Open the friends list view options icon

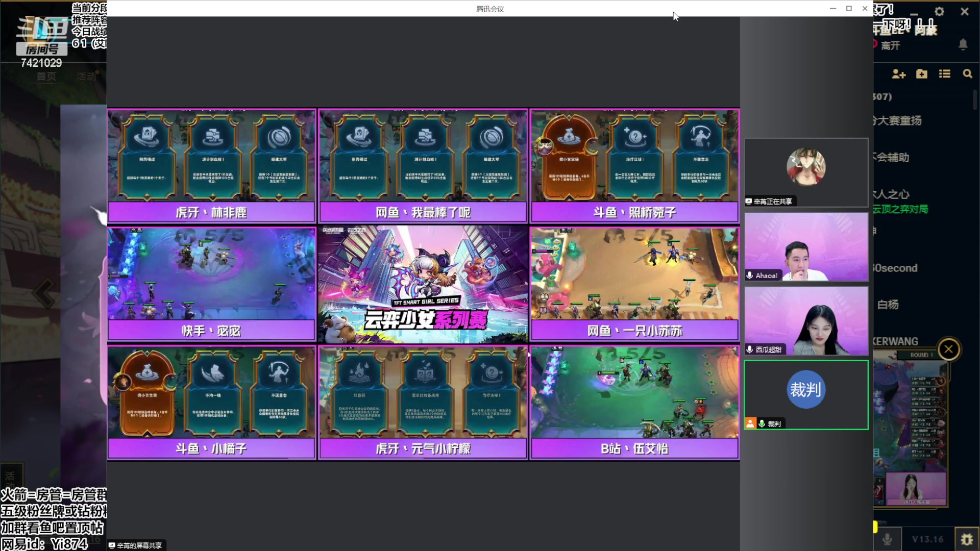[x=945, y=74]
